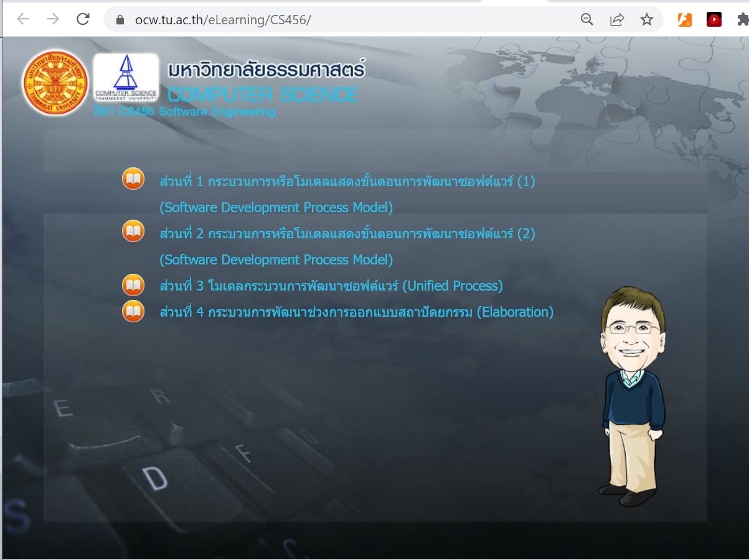The height and width of the screenshot is (560, 749).
Task: Open ส่วนที่ 1 Software Development Process link
Action: tap(347, 182)
